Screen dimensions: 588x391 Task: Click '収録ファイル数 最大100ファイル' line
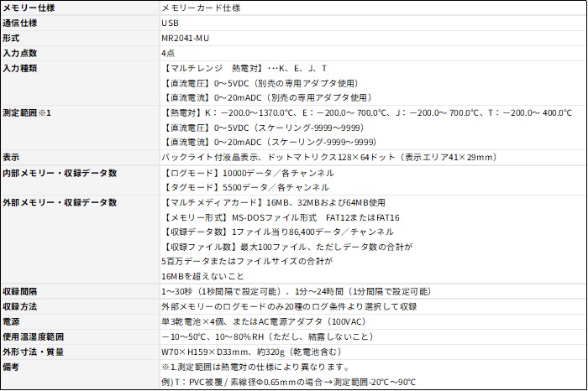pyautogui.click(x=288, y=248)
